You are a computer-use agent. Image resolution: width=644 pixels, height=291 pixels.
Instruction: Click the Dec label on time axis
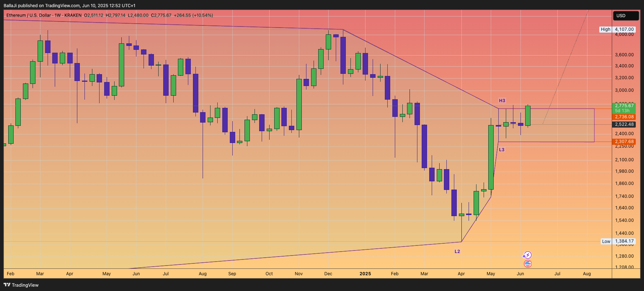click(x=328, y=274)
